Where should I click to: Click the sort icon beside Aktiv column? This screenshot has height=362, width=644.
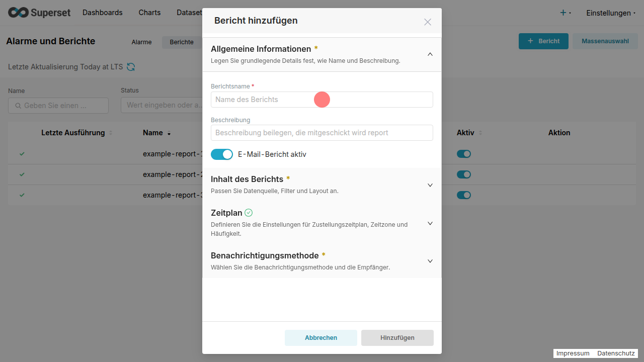[480, 133]
